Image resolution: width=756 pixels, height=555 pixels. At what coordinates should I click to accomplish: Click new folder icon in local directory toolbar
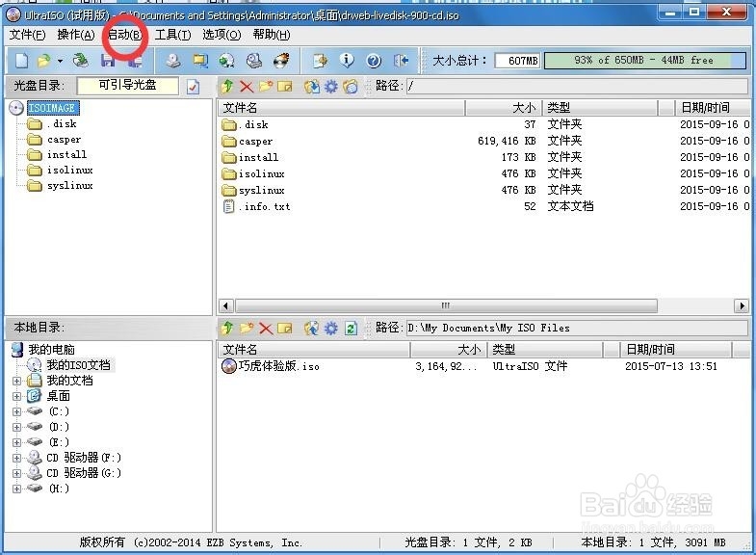click(247, 329)
